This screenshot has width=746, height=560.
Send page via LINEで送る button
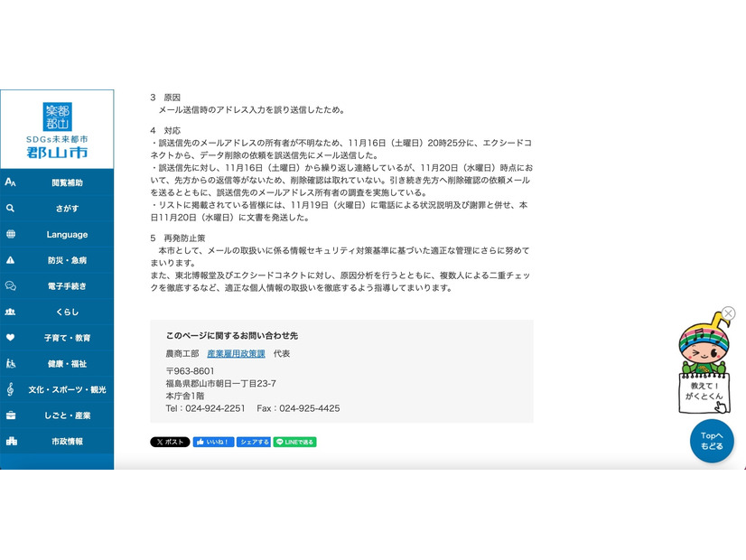294,443
